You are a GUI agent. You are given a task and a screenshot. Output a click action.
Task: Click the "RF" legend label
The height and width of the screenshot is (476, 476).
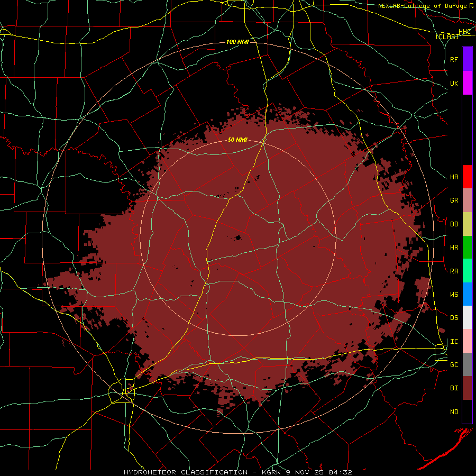(x=454, y=59)
